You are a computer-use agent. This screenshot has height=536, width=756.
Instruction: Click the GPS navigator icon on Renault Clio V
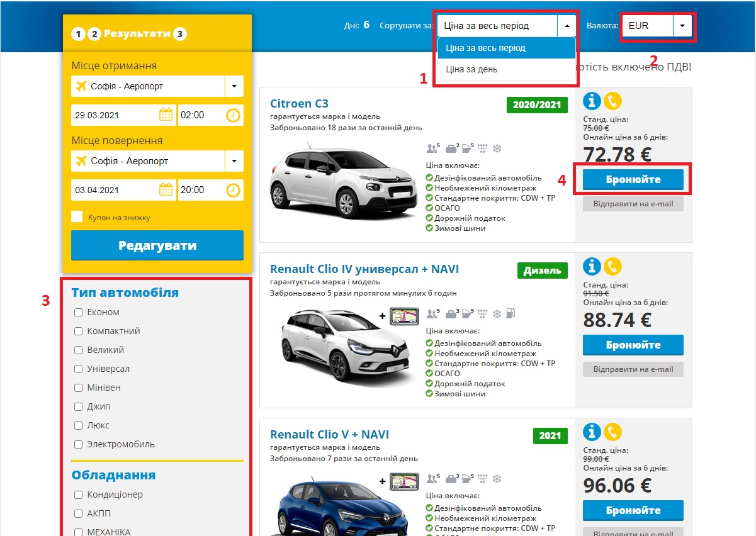tap(404, 481)
